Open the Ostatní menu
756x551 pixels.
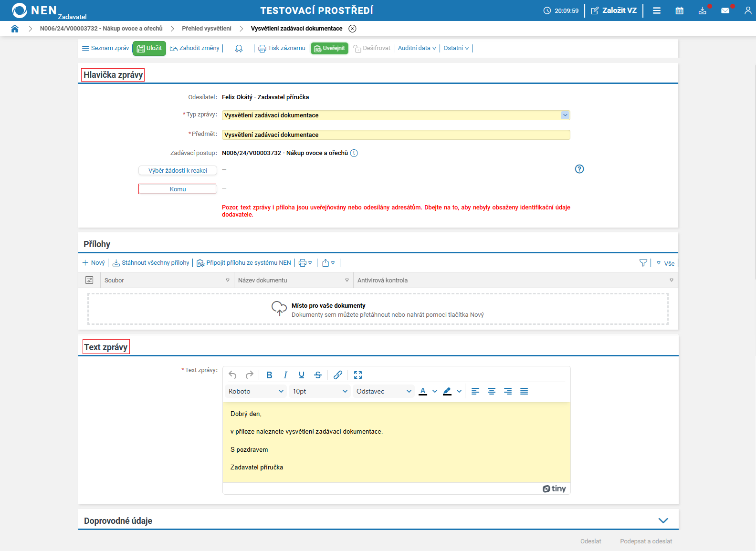tap(456, 48)
